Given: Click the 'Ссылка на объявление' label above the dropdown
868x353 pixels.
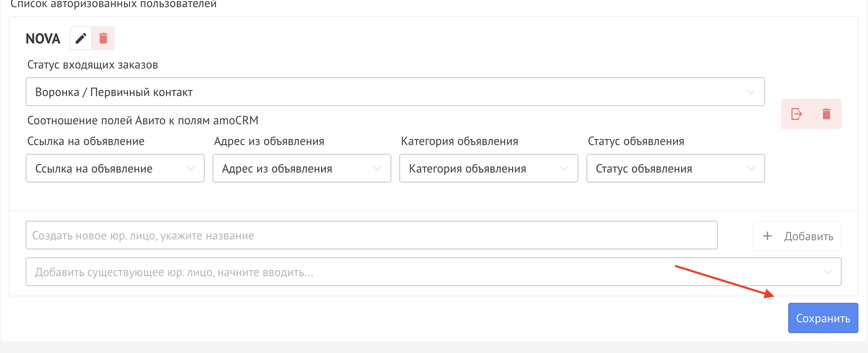Looking at the screenshot, I should 86,141.
